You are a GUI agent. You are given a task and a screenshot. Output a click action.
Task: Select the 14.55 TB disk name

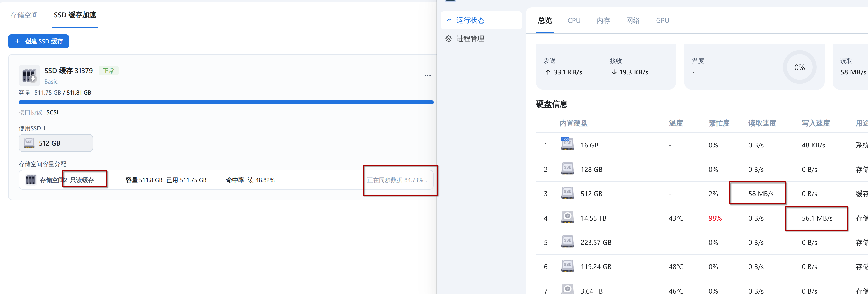tap(593, 218)
